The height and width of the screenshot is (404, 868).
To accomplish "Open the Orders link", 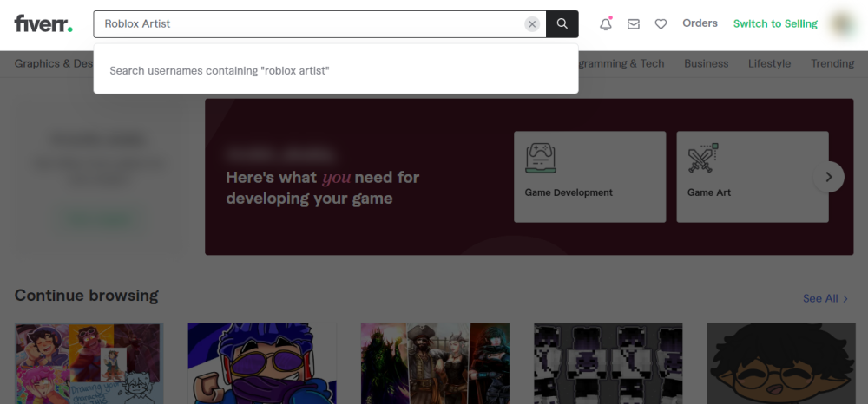I will 700,23.
